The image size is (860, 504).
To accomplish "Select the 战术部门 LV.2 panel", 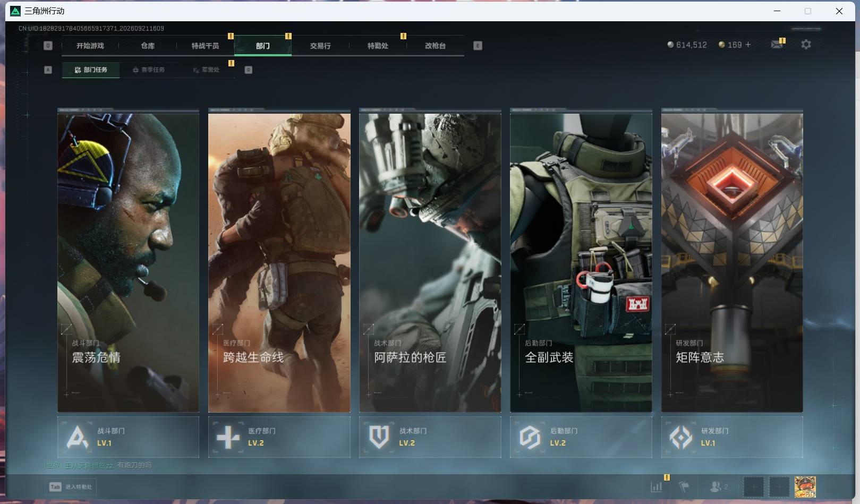I will pos(430,437).
